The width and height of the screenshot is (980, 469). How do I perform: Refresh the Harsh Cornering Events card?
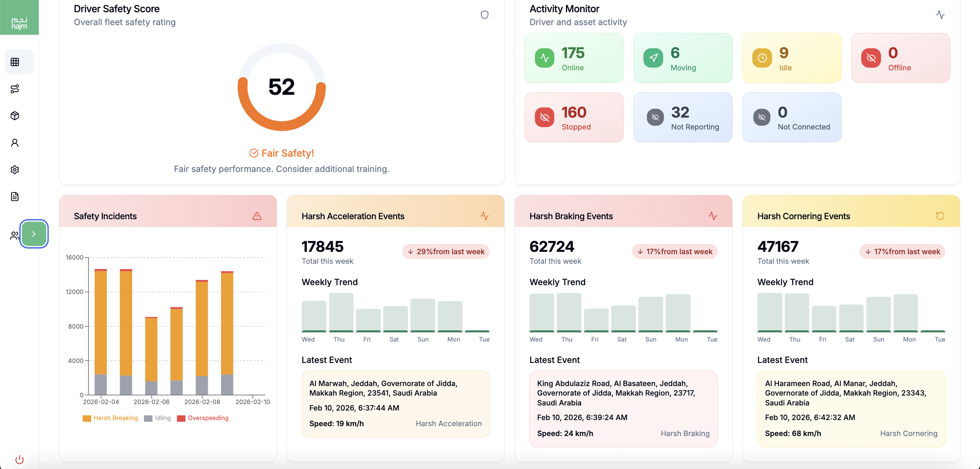click(941, 216)
